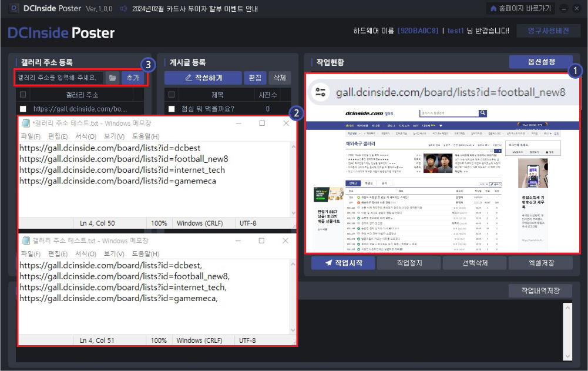Click line ending id=internet_tech in upper Notepad

(122, 170)
